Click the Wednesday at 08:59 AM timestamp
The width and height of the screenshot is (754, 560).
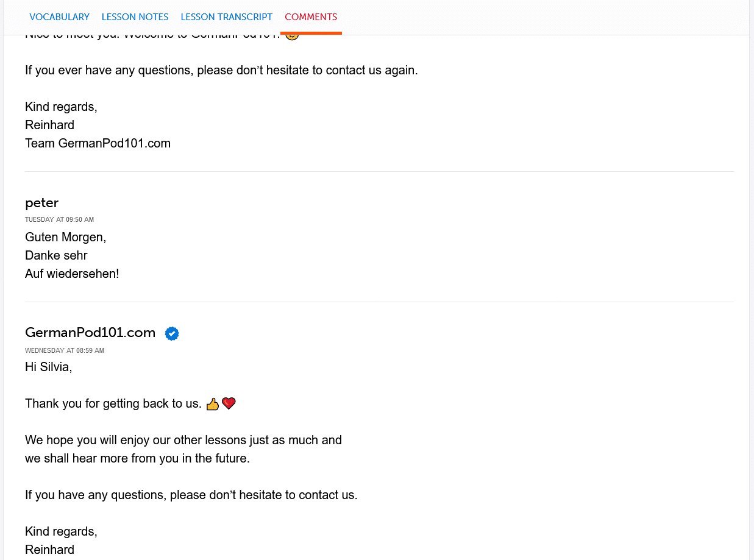click(64, 351)
